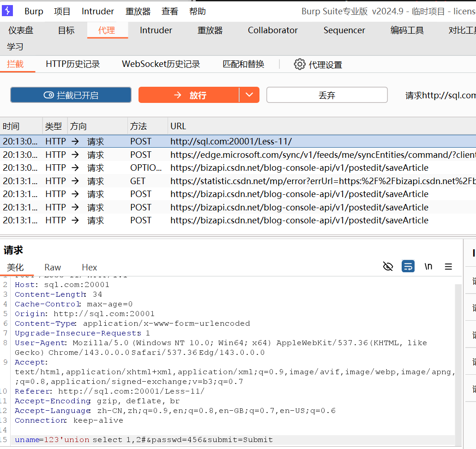Select the 代理 tab
Screen dimensions: 476x449
107,30
